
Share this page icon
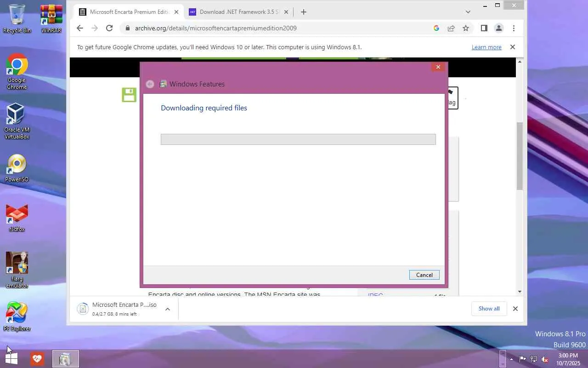[451, 28]
